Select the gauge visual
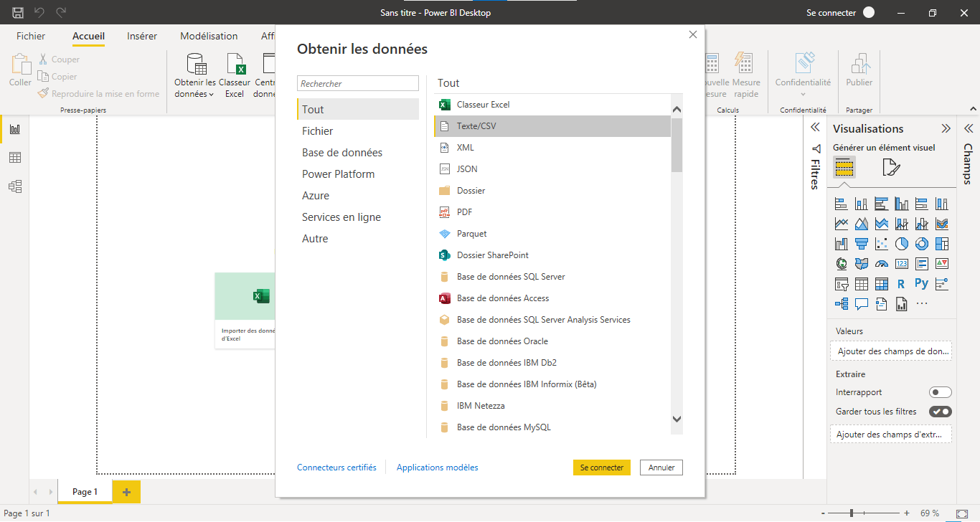Viewport: 980px width, 522px height. click(882, 264)
